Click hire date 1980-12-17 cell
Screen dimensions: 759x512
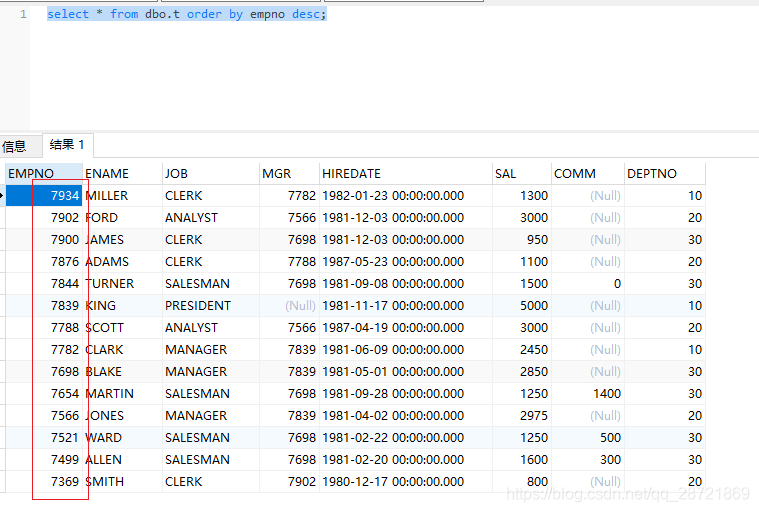(406, 482)
